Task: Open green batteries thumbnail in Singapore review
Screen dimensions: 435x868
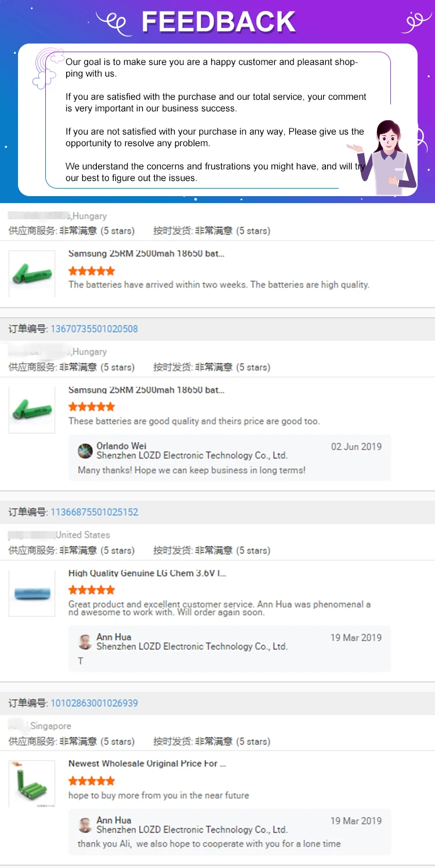Action: (32, 783)
